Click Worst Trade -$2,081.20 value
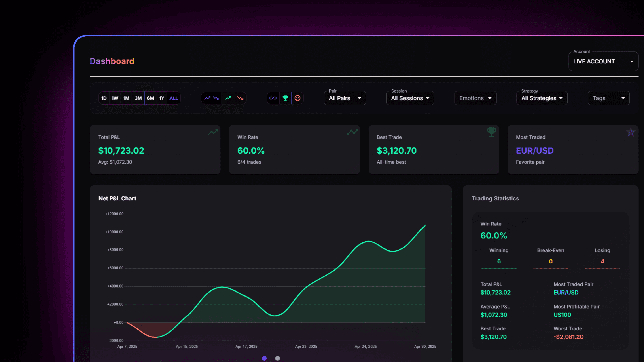This screenshot has height=362, width=644. [568, 337]
